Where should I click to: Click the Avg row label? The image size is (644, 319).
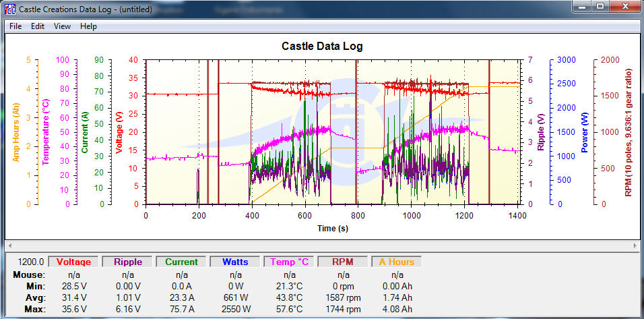(36, 297)
